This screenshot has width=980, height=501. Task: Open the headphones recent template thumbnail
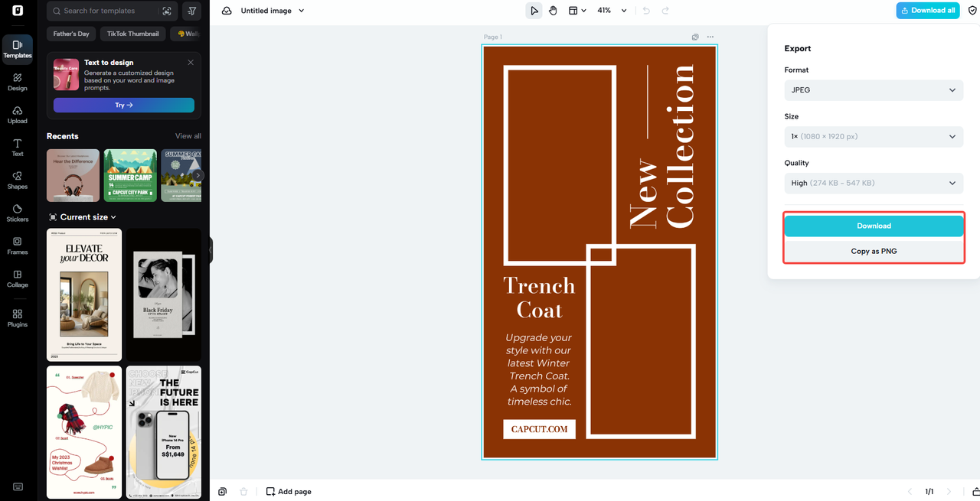pos(73,175)
